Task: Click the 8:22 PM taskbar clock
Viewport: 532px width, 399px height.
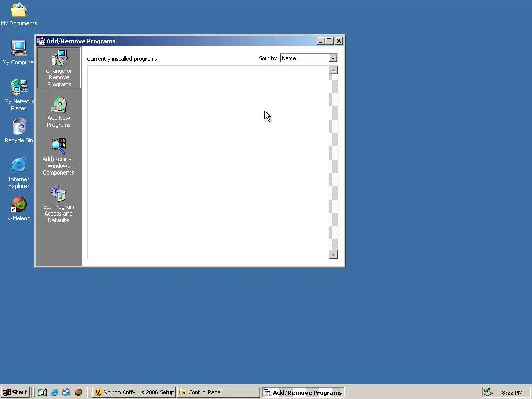Action: click(512, 393)
